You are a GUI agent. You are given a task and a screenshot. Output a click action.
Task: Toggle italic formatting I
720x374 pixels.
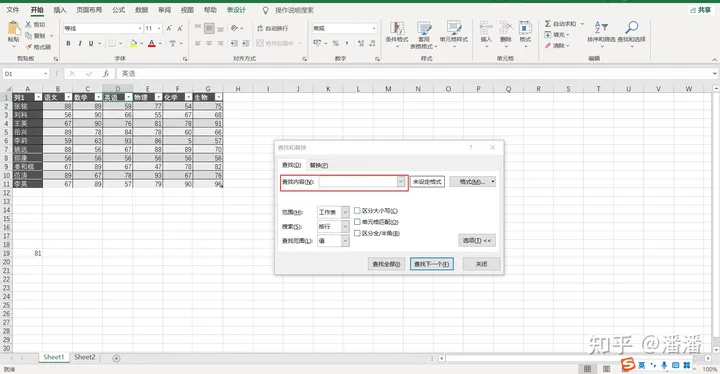point(80,43)
